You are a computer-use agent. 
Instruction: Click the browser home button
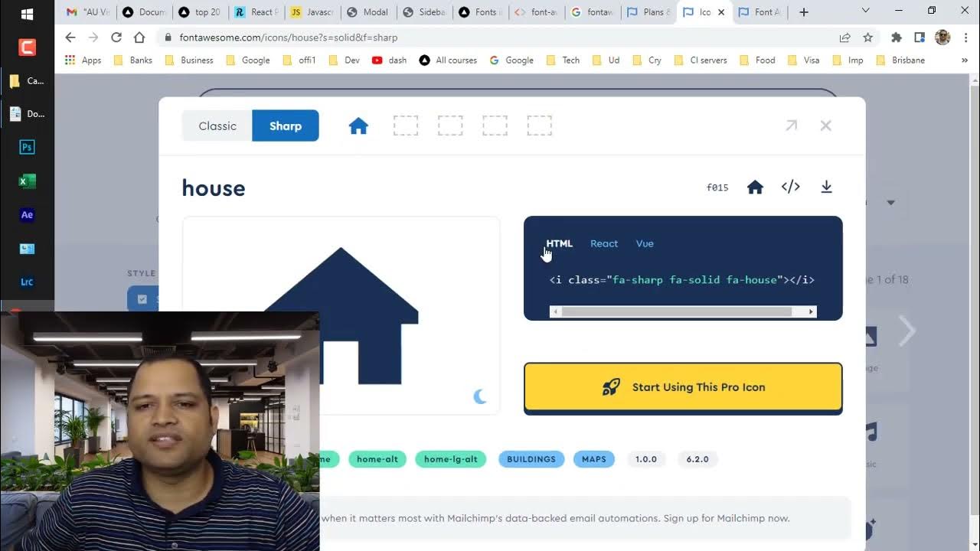click(x=139, y=37)
